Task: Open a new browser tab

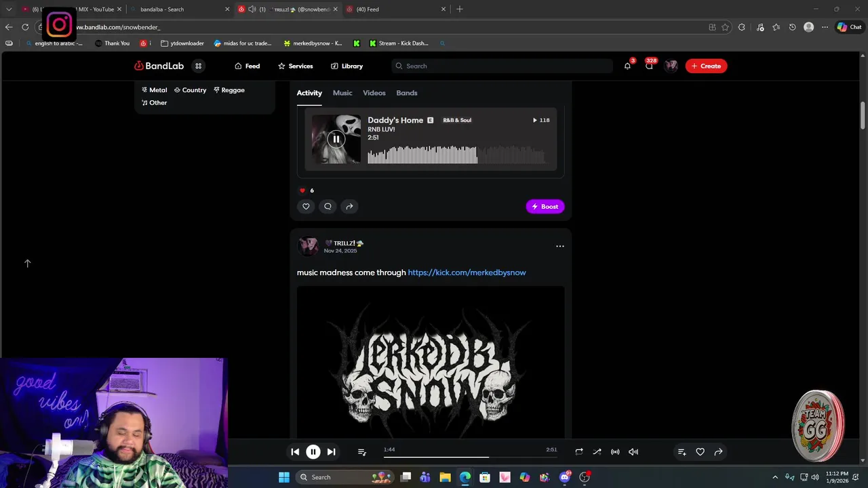Action: (x=460, y=9)
